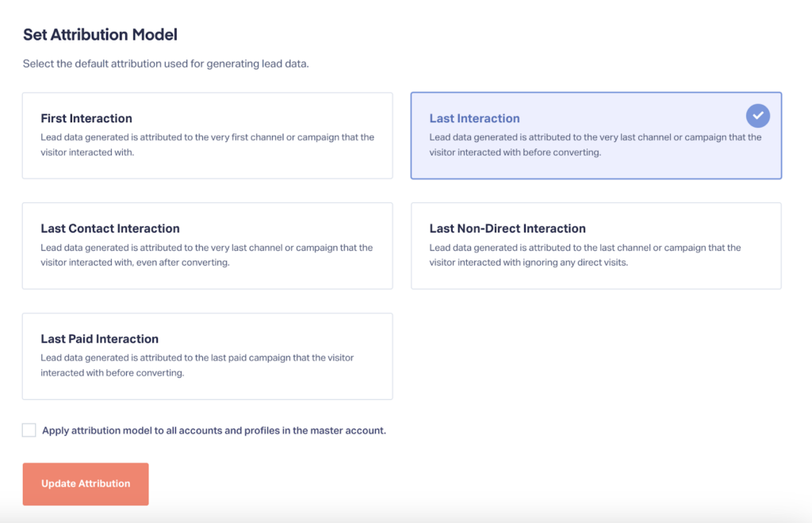Image resolution: width=812 pixels, height=523 pixels.
Task: Click the Last Non-Direct Interaction heading
Action: 507,229
